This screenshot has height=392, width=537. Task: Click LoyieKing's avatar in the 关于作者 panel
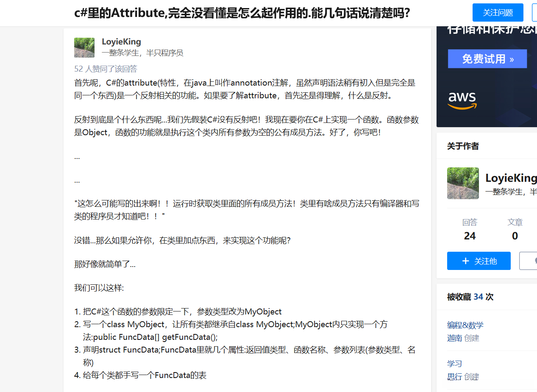click(463, 183)
